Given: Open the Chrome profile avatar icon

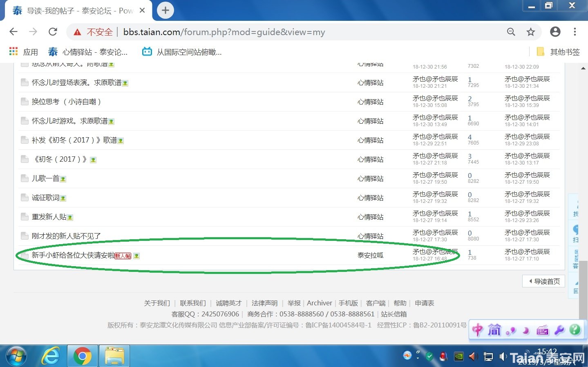Looking at the screenshot, I should (555, 32).
